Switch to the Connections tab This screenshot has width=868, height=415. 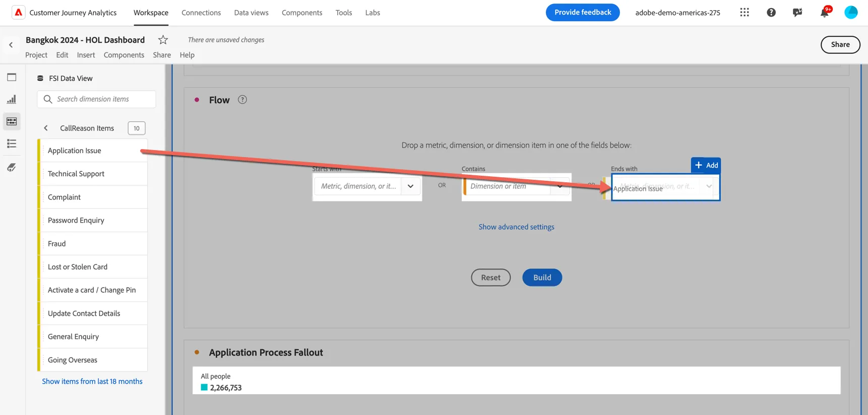click(201, 13)
